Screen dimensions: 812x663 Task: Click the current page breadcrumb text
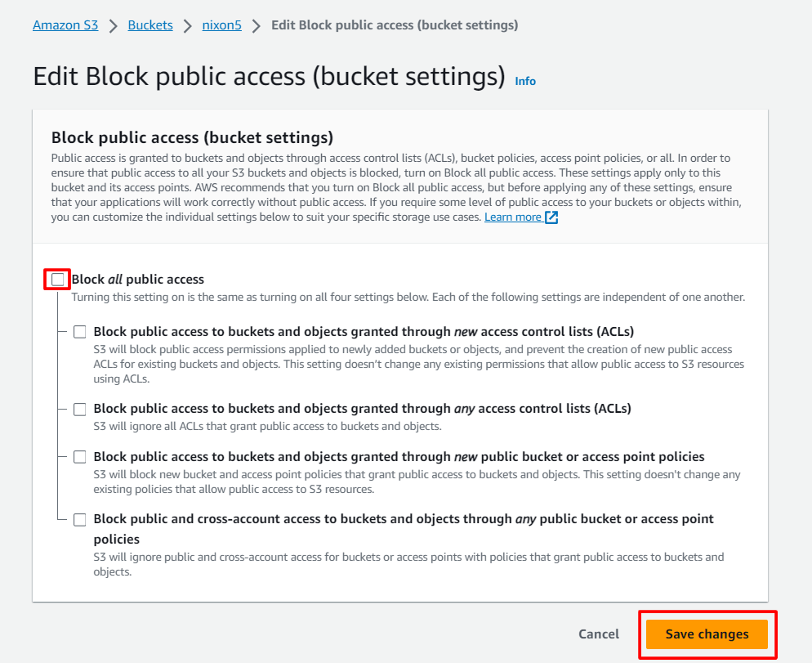395,25
